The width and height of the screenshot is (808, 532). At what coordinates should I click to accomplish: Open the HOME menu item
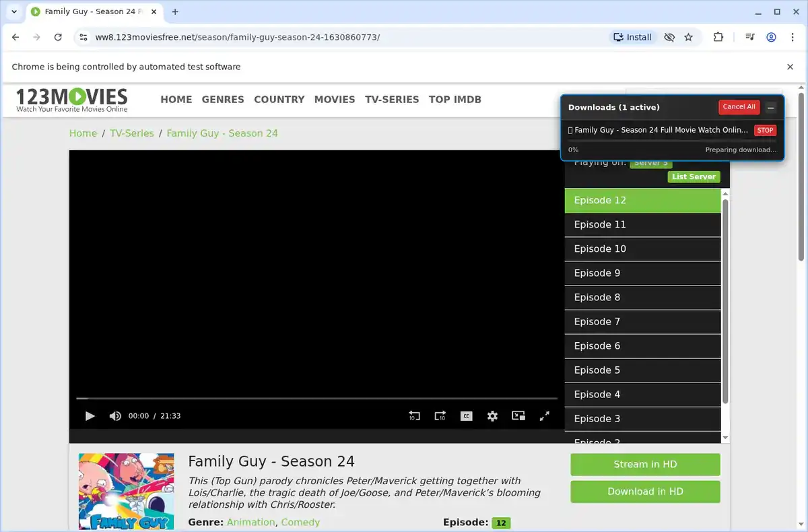click(176, 100)
